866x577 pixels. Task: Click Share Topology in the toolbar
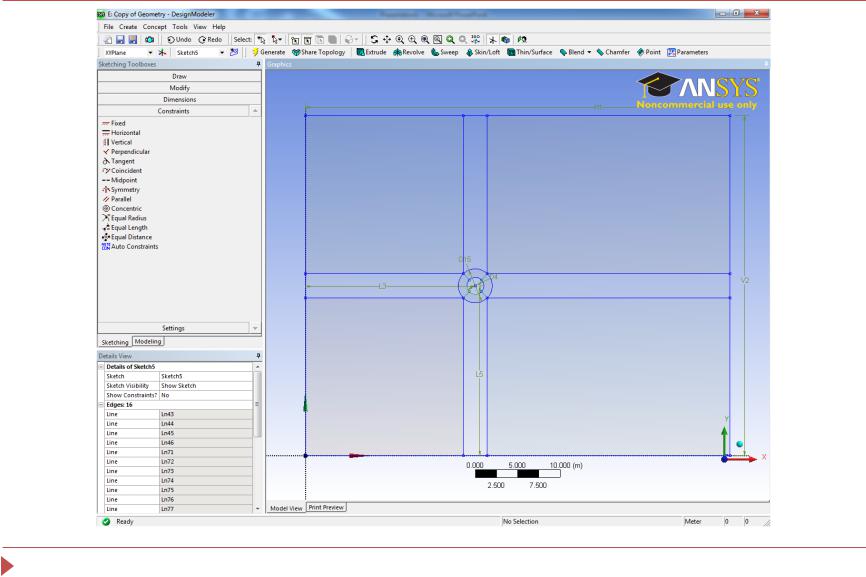coord(319,52)
